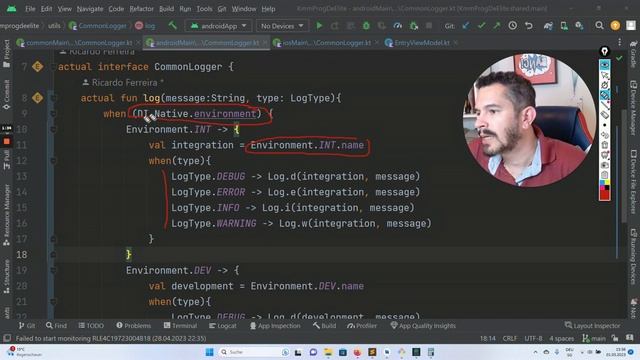Click the stop button in run toolbar
The width and height of the screenshot is (640, 360).
429,26
